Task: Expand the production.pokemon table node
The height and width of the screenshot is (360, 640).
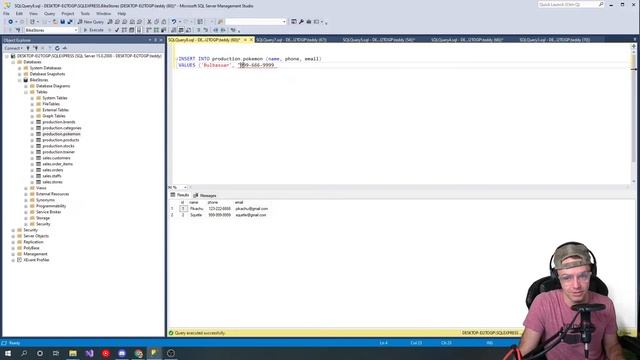Action: tap(32, 134)
